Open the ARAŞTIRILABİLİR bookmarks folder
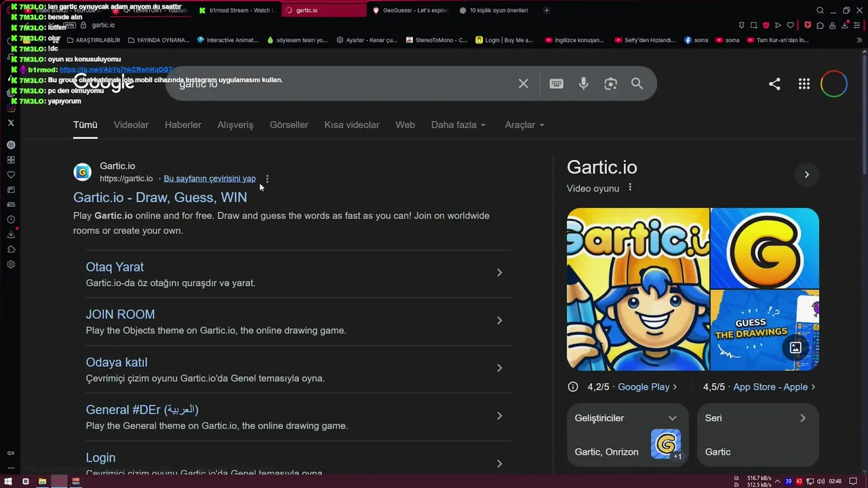Screen dimensions: 868x488 [x=94, y=40]
